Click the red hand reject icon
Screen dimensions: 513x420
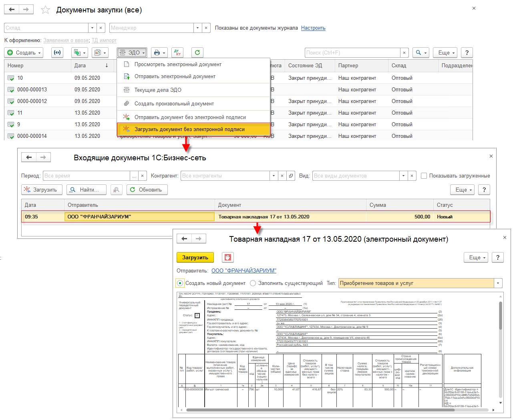227,257
